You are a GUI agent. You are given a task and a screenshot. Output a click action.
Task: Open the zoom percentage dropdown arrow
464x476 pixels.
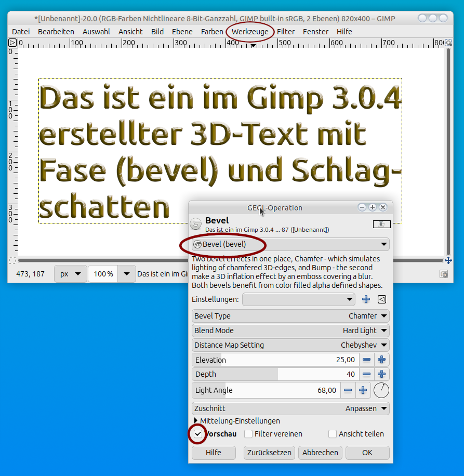[127, 274]
